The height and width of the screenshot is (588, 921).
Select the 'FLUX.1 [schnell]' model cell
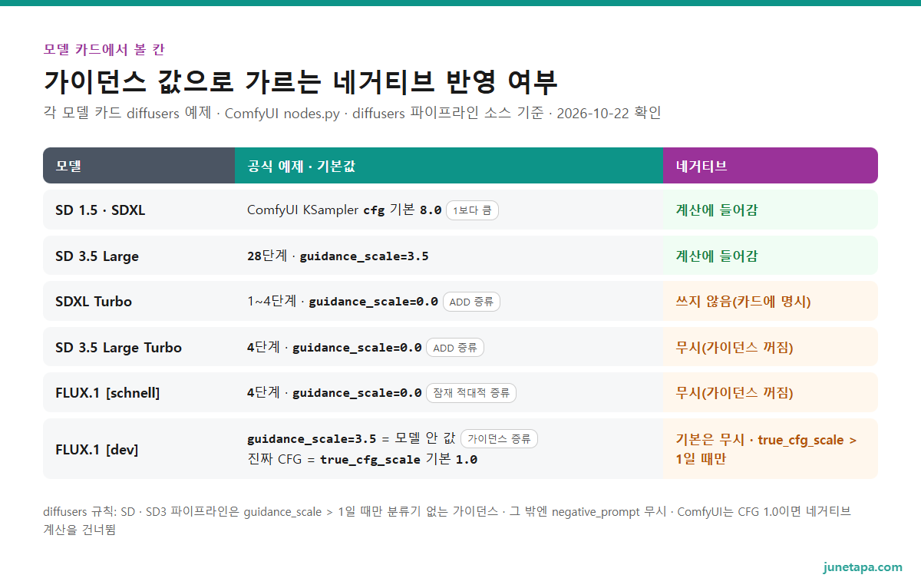pyautogui.click(x=139, y=393)
